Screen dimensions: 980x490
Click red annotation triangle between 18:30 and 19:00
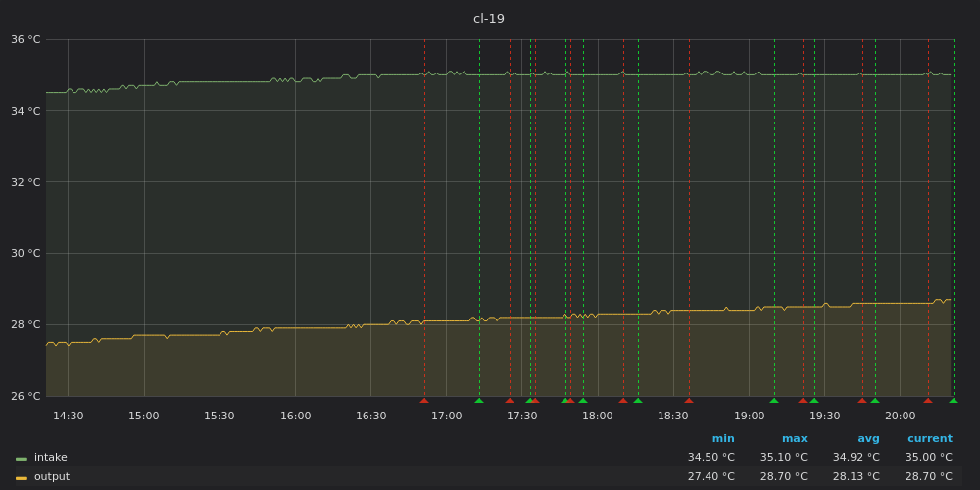coord(689,400)
